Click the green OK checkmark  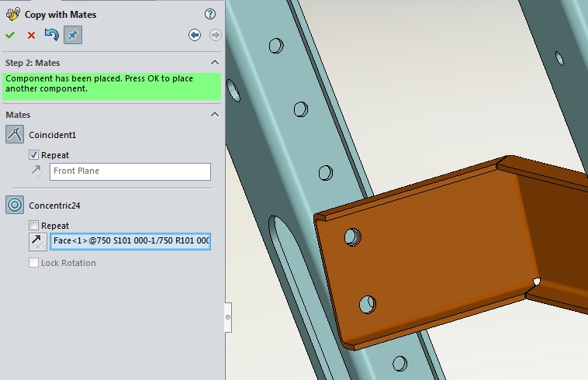[x=10, y=35]
